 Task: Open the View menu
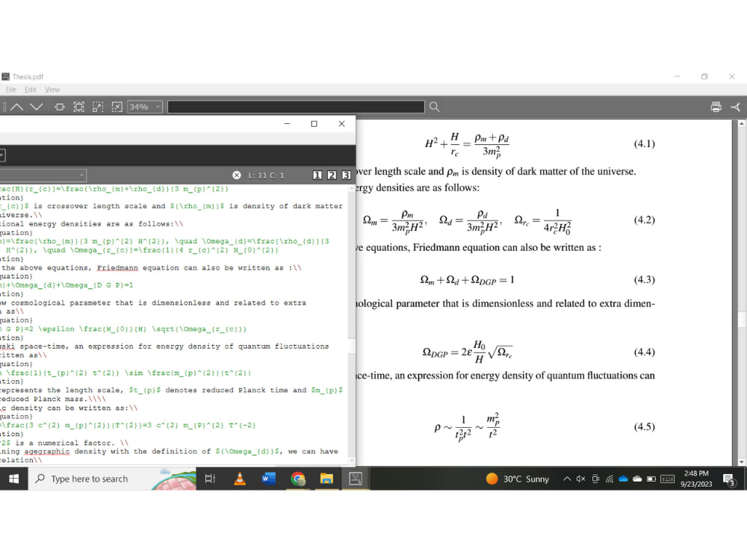click(x=52, y=89)
